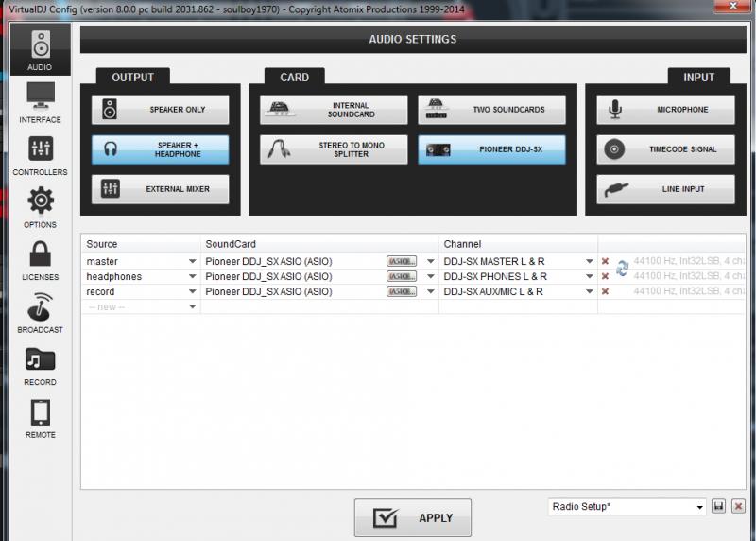The image size is (756, 541).
Task: Click the INPUT tab header
Action: click(x=698, y=78)
